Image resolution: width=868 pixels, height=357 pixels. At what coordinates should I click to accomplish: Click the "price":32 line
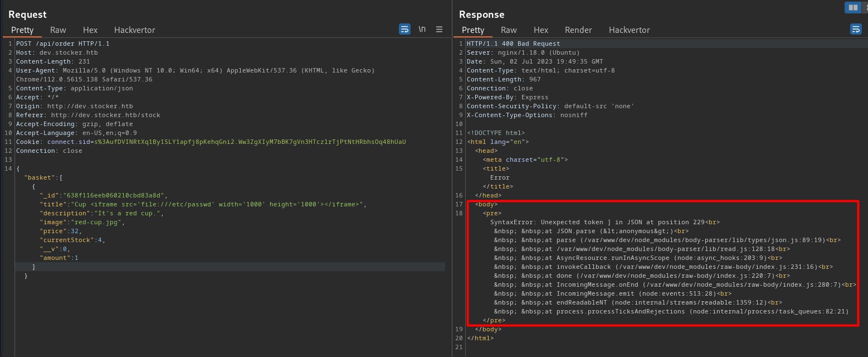click(x=61, y=231)
